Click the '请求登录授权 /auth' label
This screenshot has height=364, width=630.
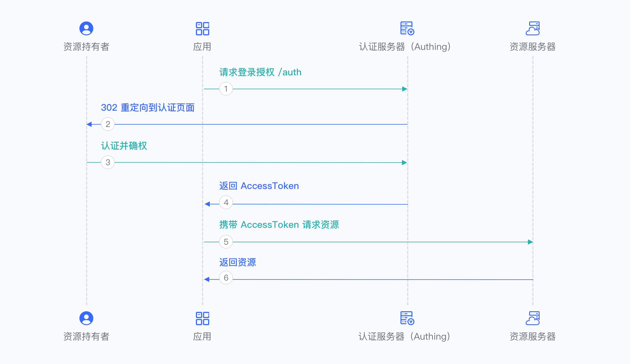click(260, 72)
